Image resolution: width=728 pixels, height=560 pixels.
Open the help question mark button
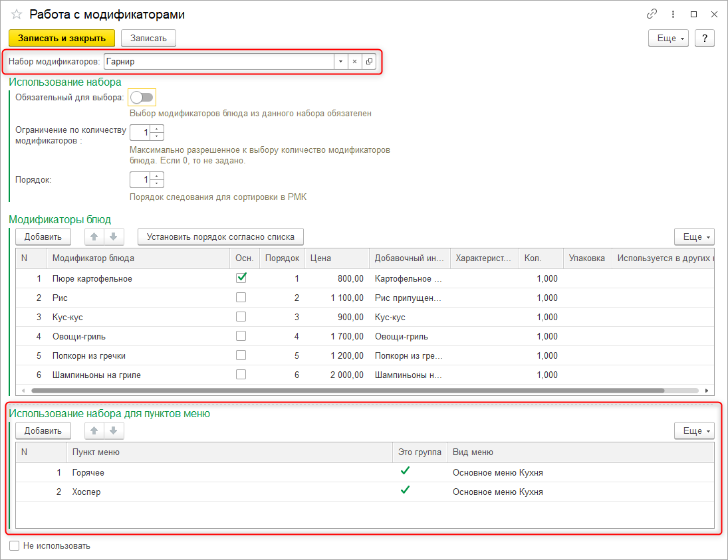click(x=704, y=39)
